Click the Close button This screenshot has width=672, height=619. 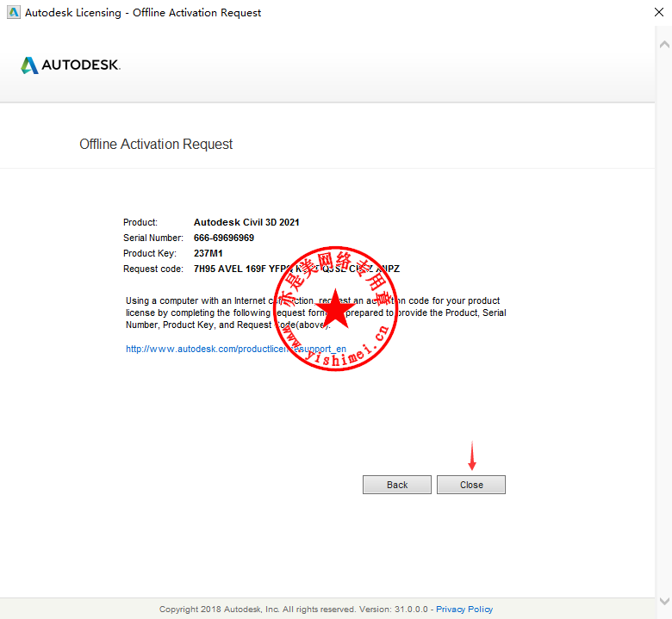click(471, 485)
